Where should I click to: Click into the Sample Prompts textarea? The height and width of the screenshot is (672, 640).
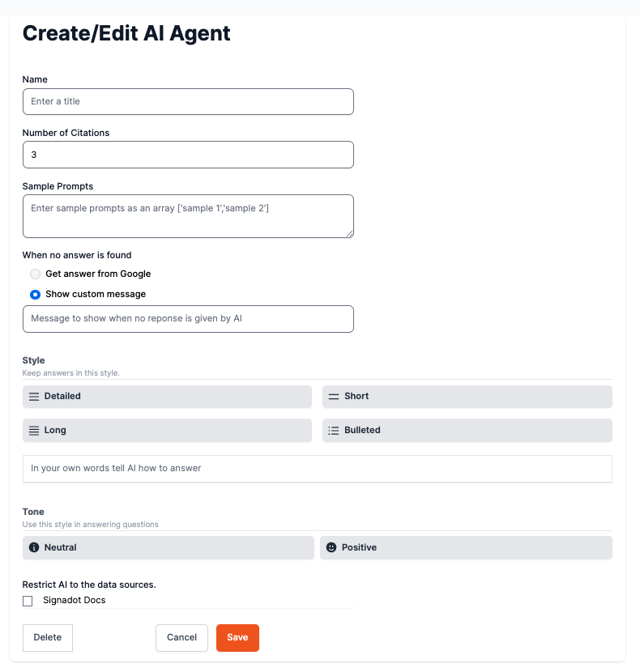[x=188, y=216]
